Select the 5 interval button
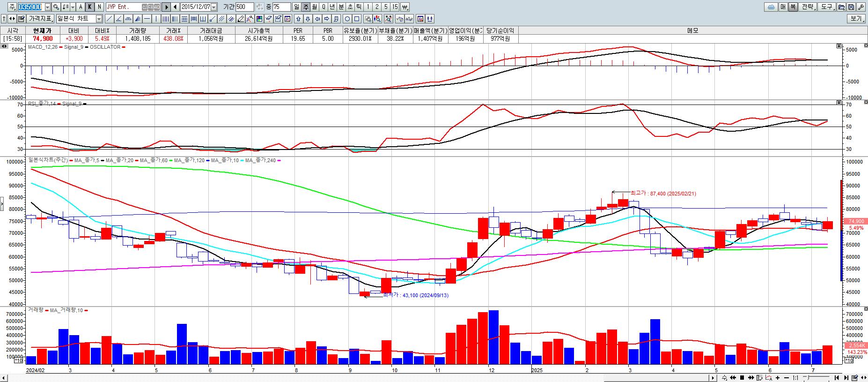Viewport: 868px width, 382px height. 385,7
